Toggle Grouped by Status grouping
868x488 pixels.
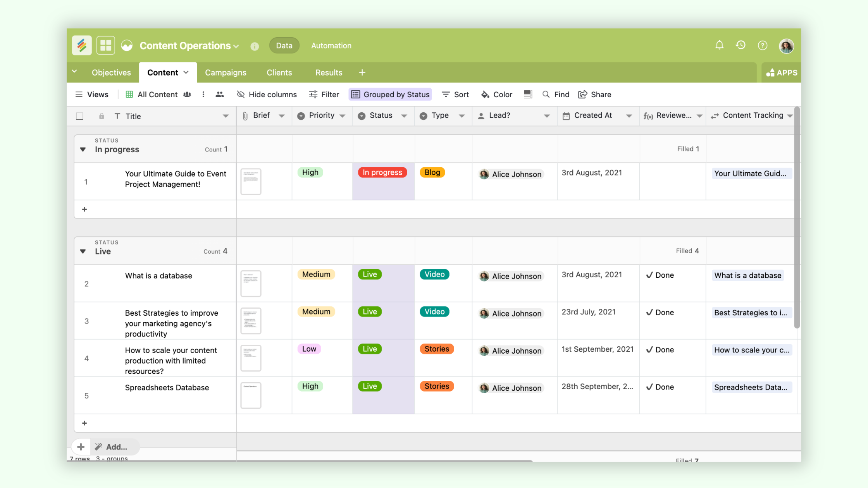(390, 95)
